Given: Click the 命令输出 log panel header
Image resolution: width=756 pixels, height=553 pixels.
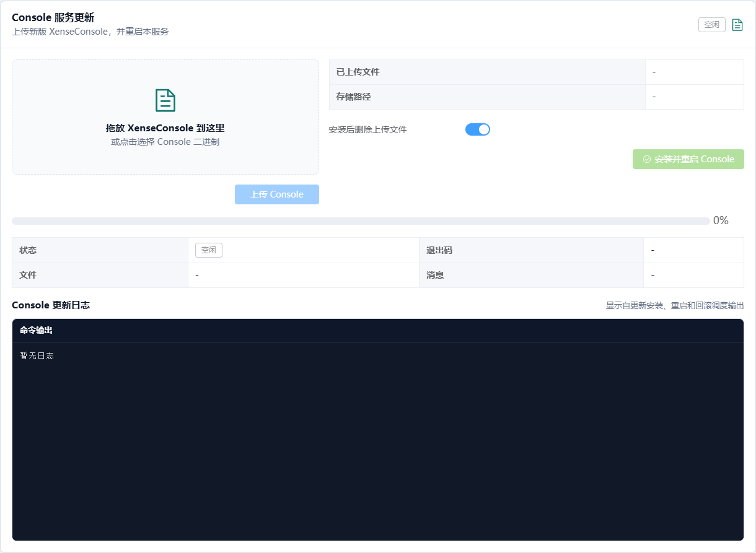Looking at the screenshot, I should click(378, 331).
